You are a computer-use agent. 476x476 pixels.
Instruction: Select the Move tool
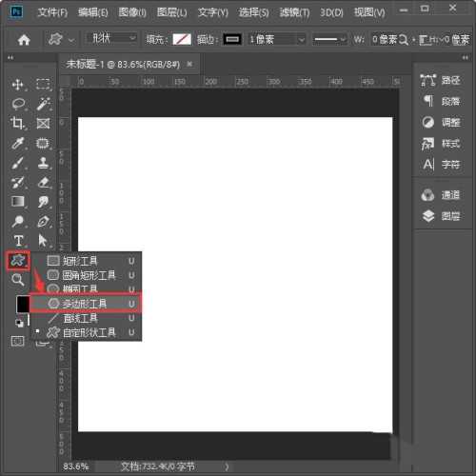click(17, 85)
